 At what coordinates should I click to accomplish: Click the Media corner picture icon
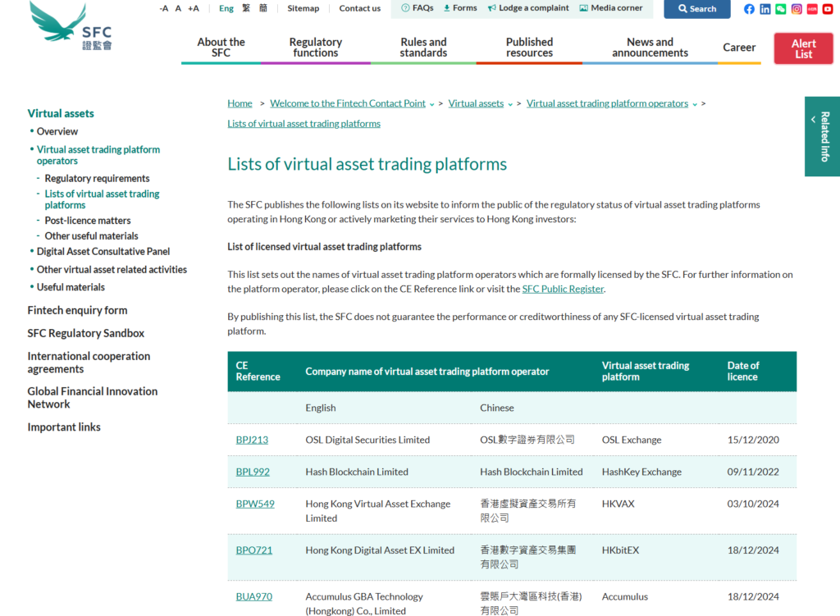tap(583, 8)
